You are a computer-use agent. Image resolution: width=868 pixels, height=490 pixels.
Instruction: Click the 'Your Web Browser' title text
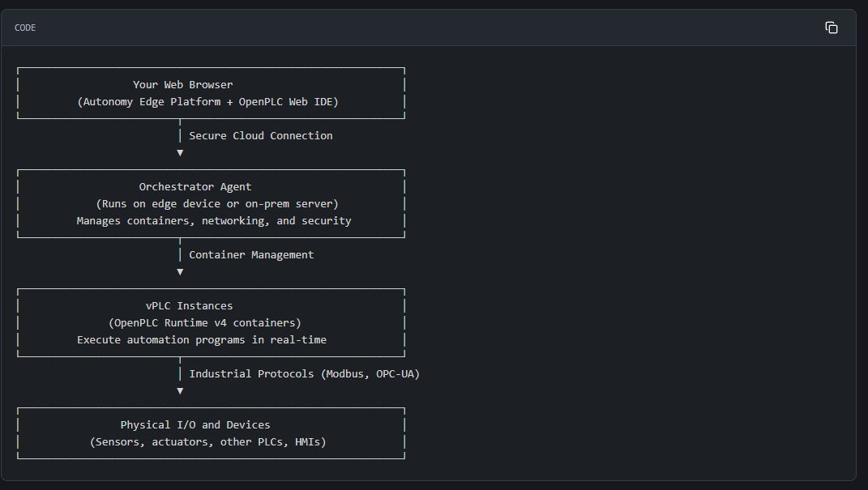[x=183, y=85]
